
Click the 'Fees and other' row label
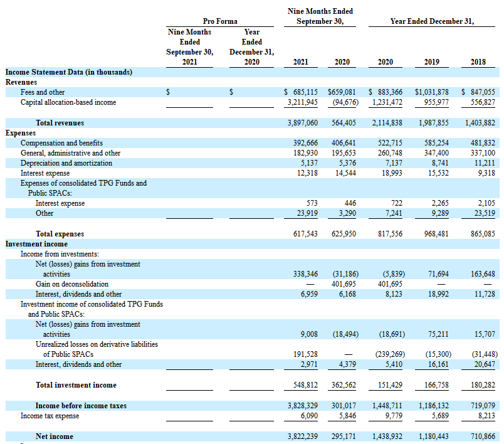click(x=43, y=92)
